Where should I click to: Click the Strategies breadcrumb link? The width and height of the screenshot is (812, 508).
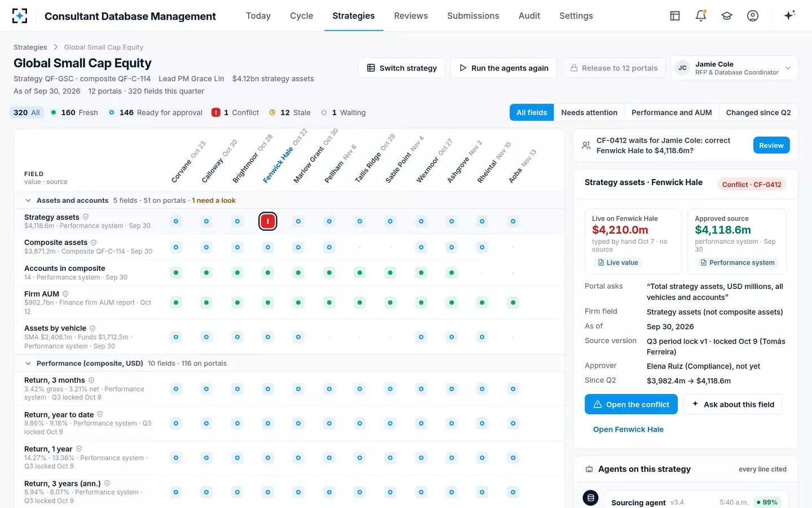pyautogui.click(x=30, y=47)
